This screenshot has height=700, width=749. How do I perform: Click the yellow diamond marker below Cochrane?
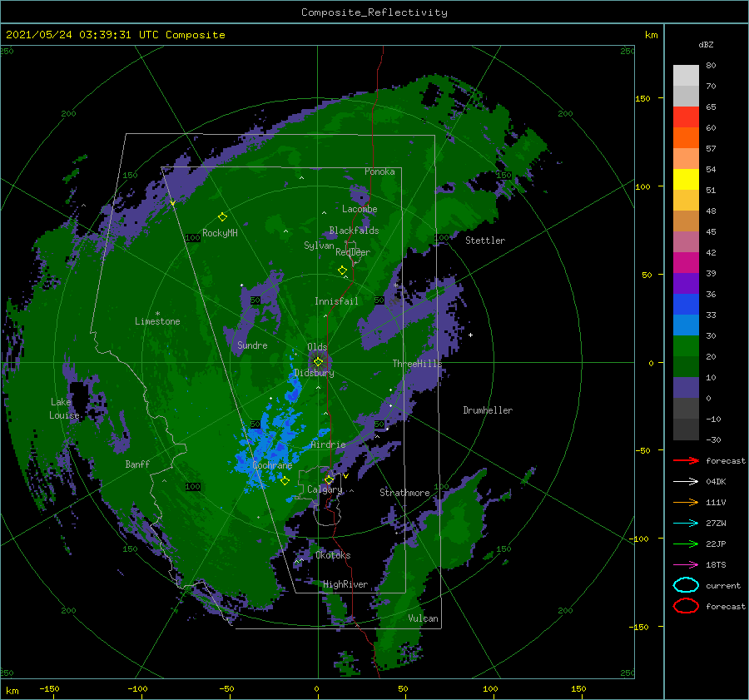click(285, 481)
